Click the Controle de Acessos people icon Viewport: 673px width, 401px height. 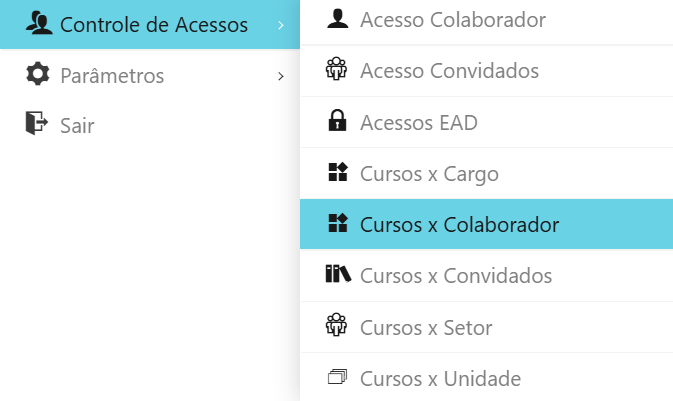pyautogui.click(x=39, y=23)
